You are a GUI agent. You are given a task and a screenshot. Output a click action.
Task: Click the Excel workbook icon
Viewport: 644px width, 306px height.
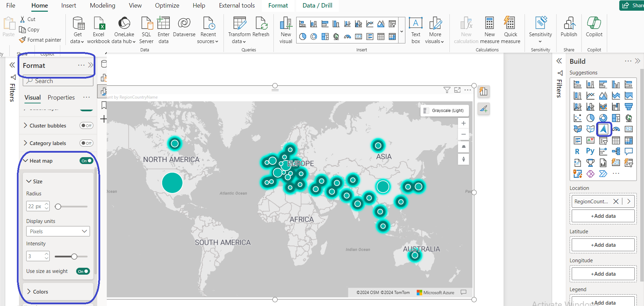[x=98, y=23]
